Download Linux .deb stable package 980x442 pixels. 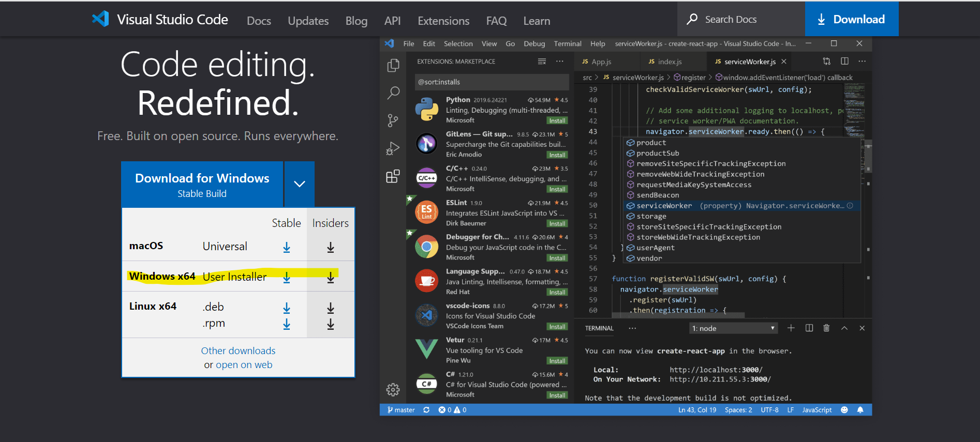[x=287, y=308]
